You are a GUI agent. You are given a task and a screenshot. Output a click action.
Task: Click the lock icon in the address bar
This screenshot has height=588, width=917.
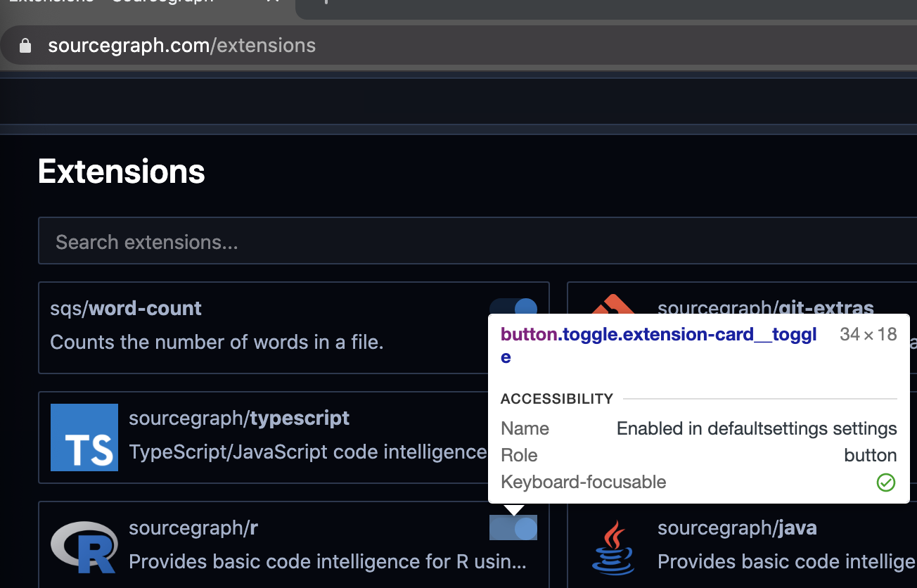[25, 46]
